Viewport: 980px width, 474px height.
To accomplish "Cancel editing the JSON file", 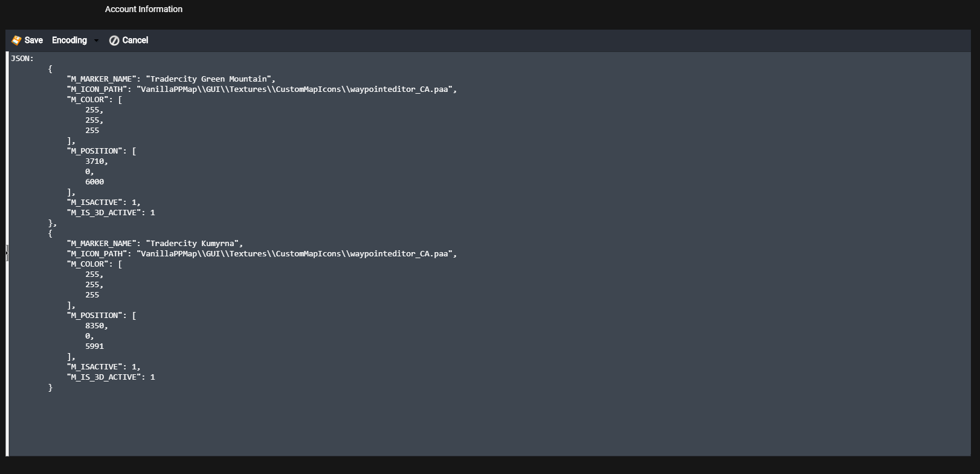I will [x=129, y=41].
